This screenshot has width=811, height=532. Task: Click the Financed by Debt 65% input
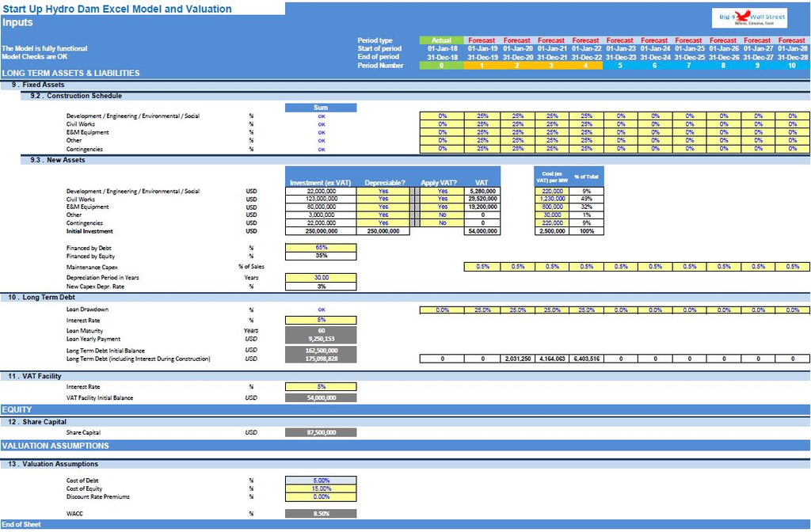tap(321, 248)
